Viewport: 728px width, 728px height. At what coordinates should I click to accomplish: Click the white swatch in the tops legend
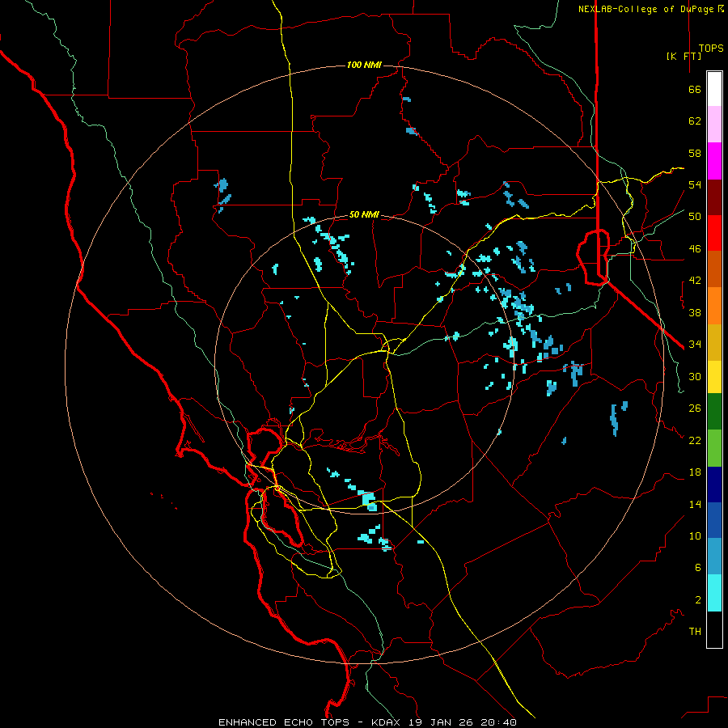click(714, 89)
